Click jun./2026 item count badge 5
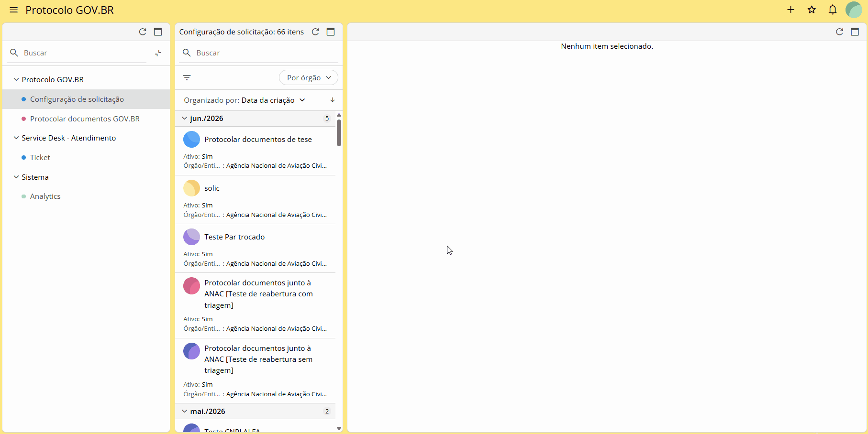The height and width of the screenshot is (434, 868). pyautogui.click(x=327, y=118)
